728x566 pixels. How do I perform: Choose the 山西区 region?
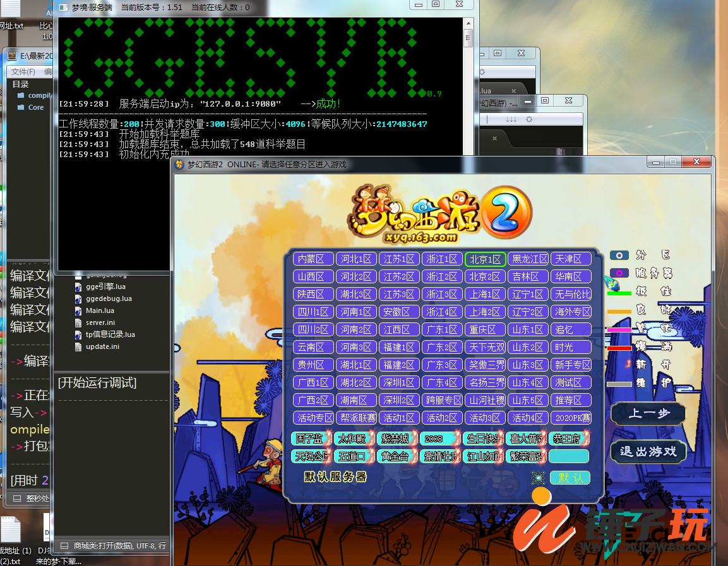coord(313,276)
